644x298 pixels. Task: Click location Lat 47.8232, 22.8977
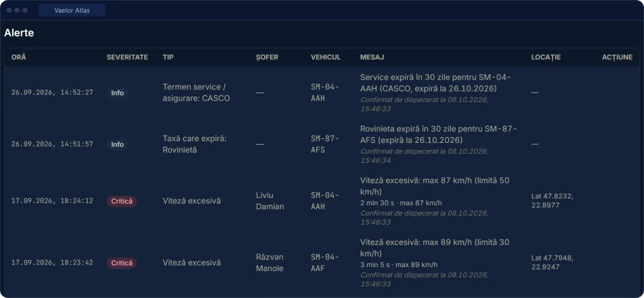coord(553,201)
